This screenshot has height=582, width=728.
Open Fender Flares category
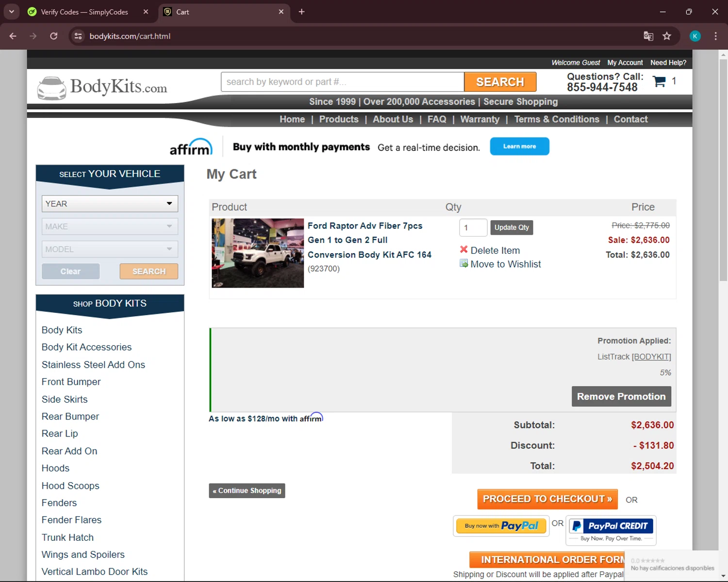click(71, 520)
